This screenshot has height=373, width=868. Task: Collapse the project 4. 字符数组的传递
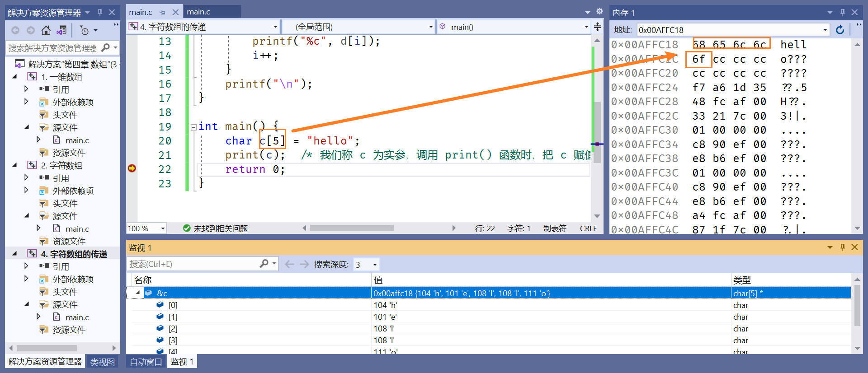pyautogui.click(x=14, y=253)
